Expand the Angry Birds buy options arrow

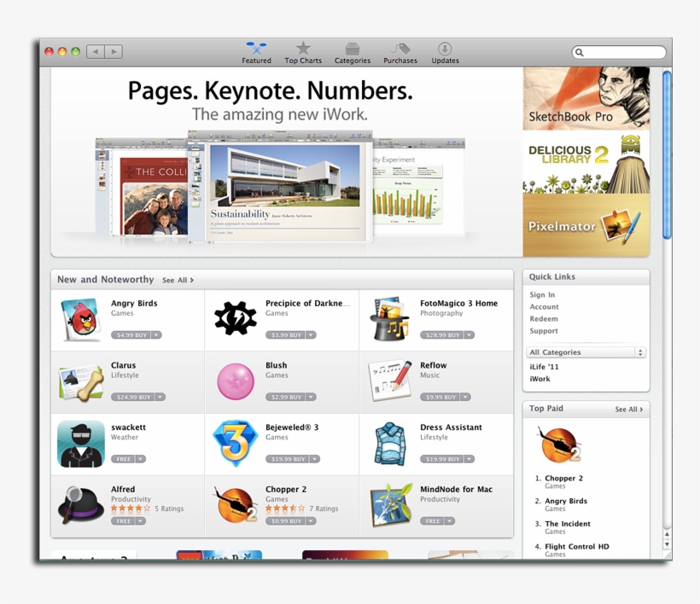click(156, 335)
